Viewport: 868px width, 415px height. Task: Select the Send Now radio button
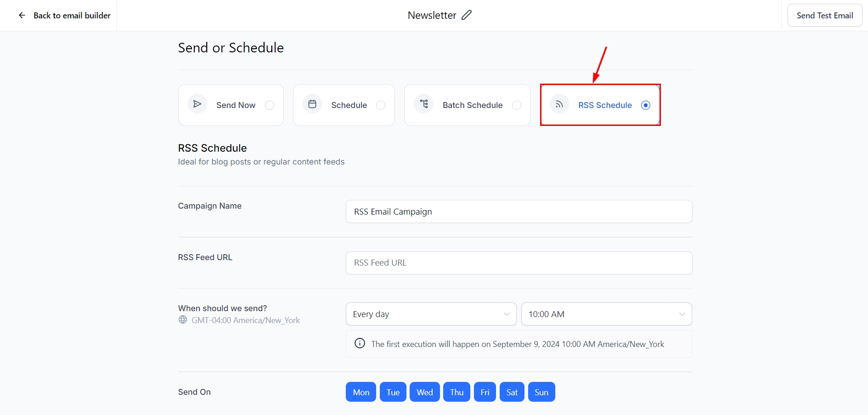click(270, 105)
